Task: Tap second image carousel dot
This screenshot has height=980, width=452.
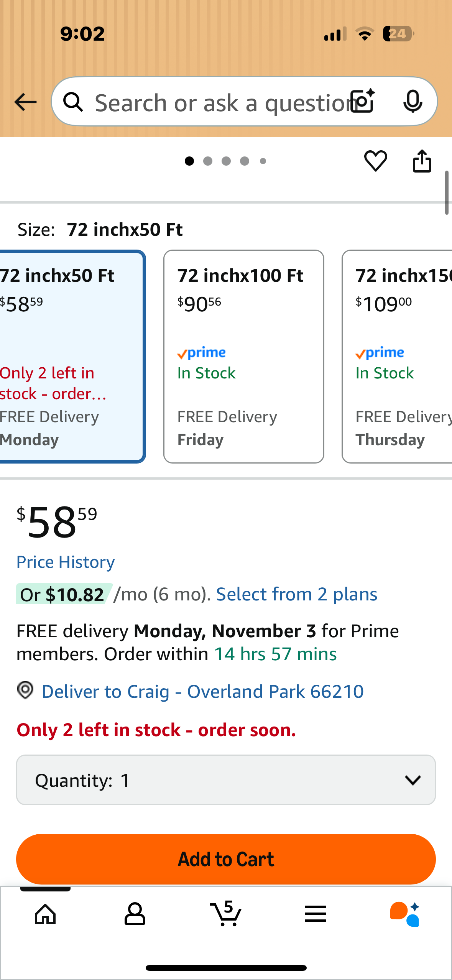Action: pos(208,161)
